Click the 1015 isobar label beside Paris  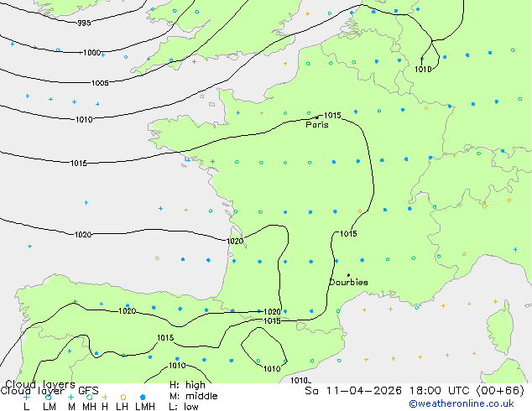point(332,115)
